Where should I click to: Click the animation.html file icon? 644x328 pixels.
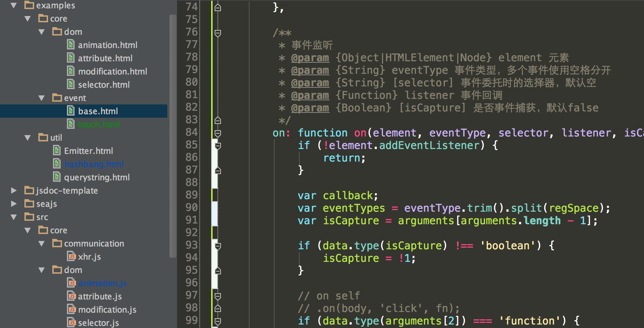[71, 45]
